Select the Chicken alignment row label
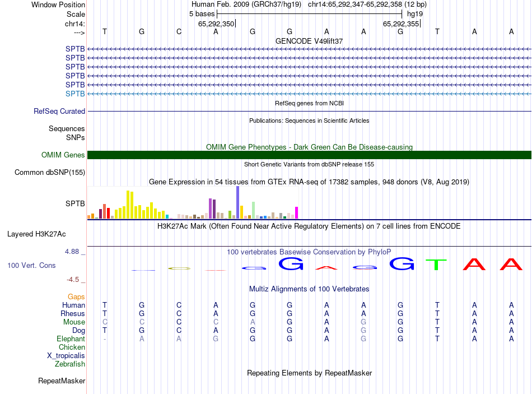This screenshot has width=532, height=394. [x=72, y=347]
